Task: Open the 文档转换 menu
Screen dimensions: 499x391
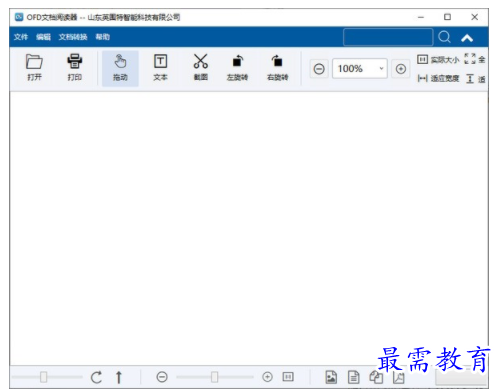Action: [73, 37]
